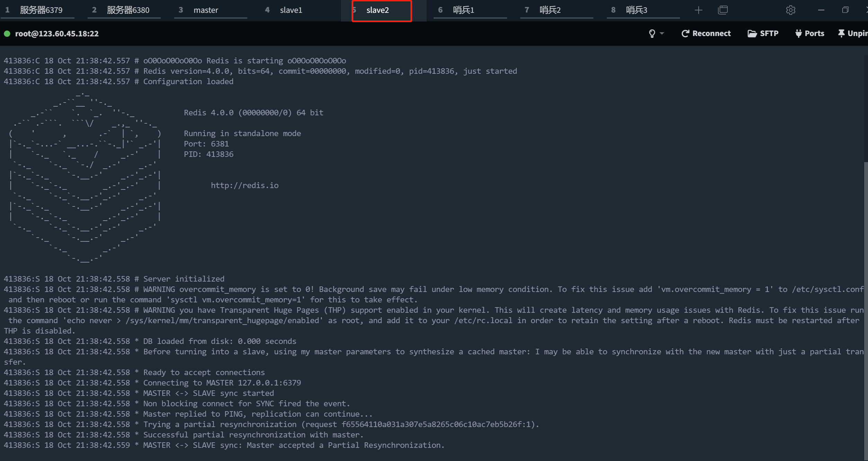Click the http://redis.io link text

pos(245,186)
